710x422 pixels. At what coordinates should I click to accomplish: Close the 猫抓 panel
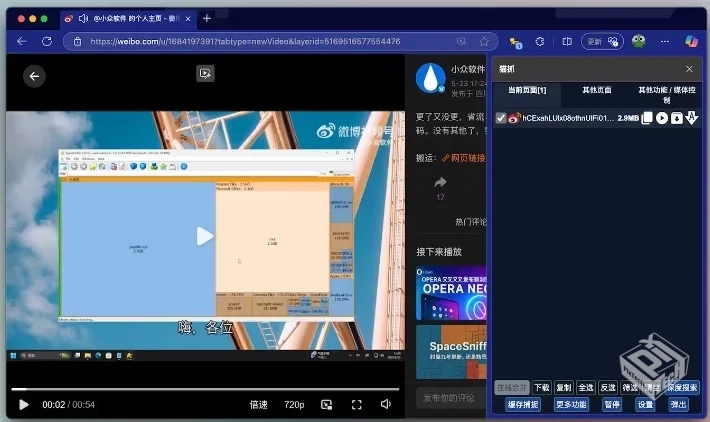689,69
